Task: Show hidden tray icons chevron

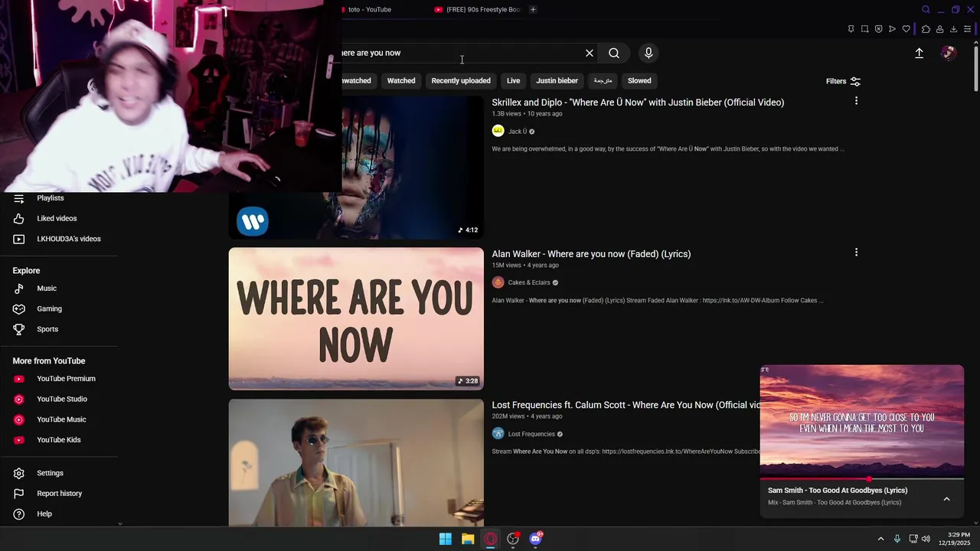Action: (x=880, y=539)
